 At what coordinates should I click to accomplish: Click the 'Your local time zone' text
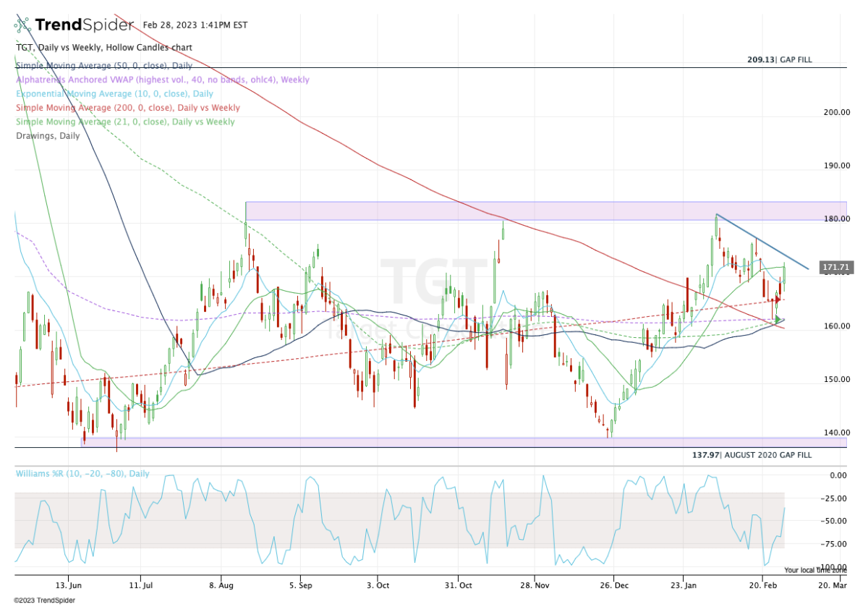815,570
